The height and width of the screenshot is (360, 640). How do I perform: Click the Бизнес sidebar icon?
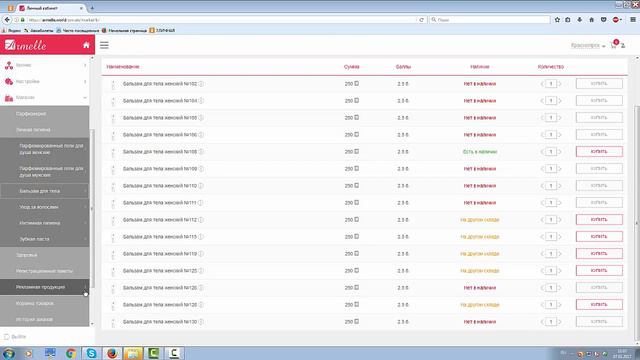click(x=9, y=65)
